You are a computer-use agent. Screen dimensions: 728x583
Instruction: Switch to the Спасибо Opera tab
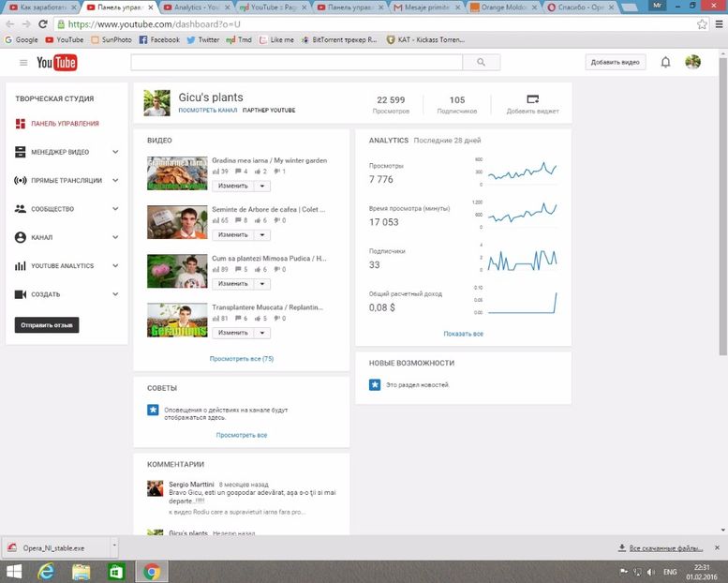pos(580,7)
